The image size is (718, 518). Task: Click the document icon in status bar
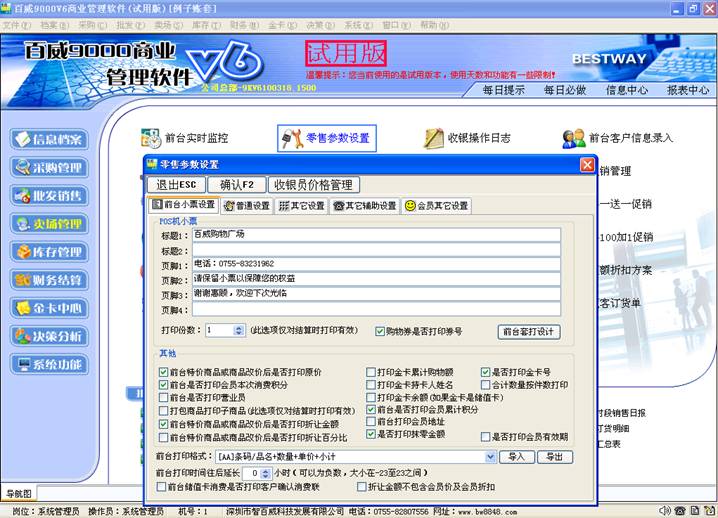coord(695,510)
